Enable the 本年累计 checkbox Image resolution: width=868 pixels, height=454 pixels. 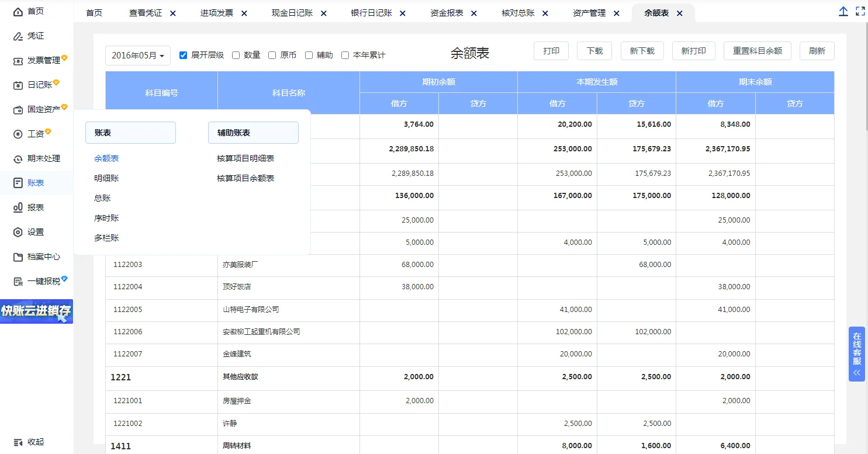click(x=345, y=56)
